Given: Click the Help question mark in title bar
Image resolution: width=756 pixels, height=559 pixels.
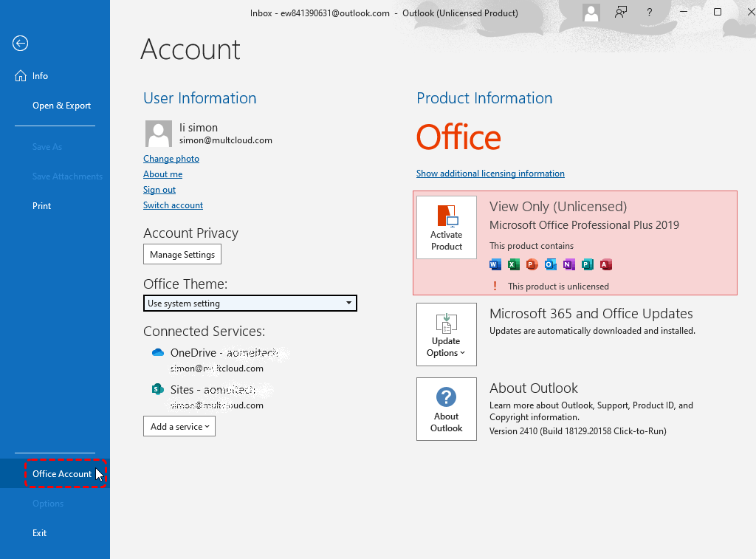Looking at the screenshot, I should (650, 13).
